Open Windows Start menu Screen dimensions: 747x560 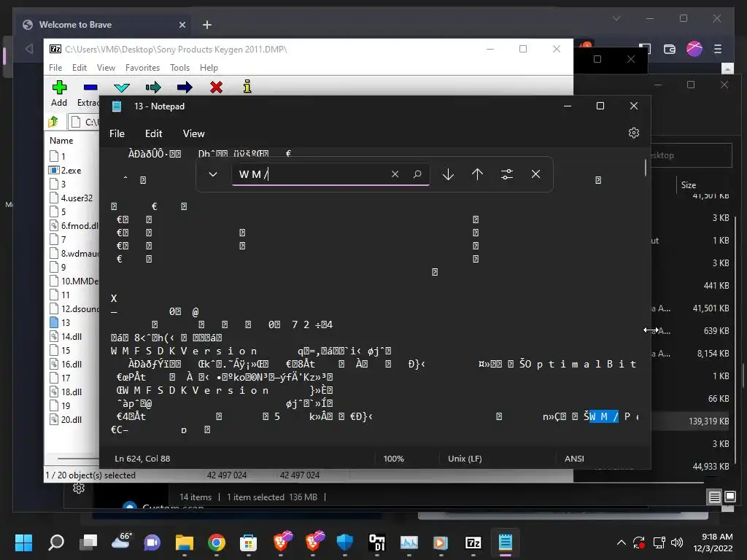(23, 542)
